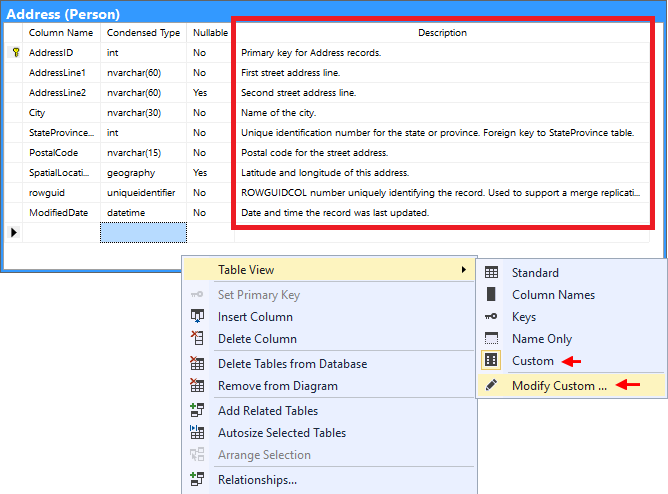The height and width of the screenshot is (494, 668).
Task: Select Name Only view option
Action: (542, 339)
